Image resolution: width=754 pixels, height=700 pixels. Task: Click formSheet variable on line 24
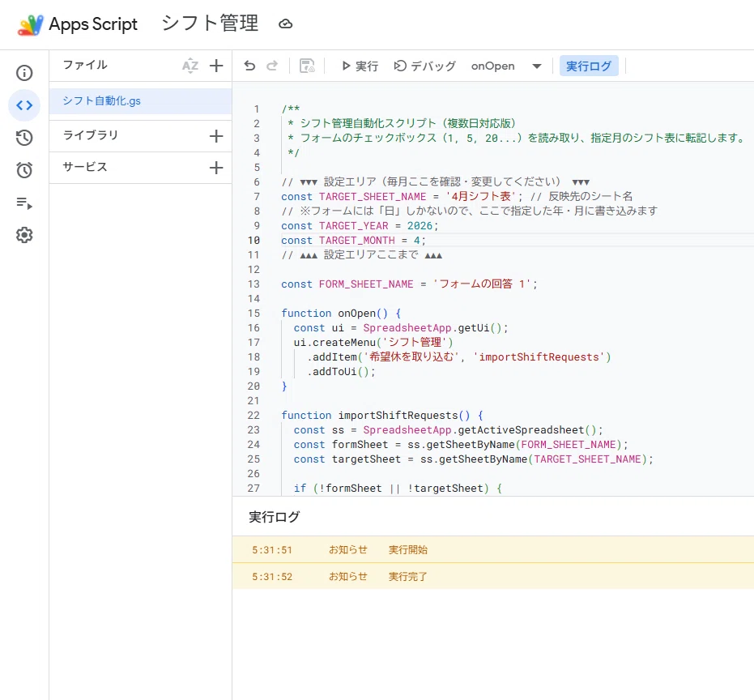coord(360,445)
